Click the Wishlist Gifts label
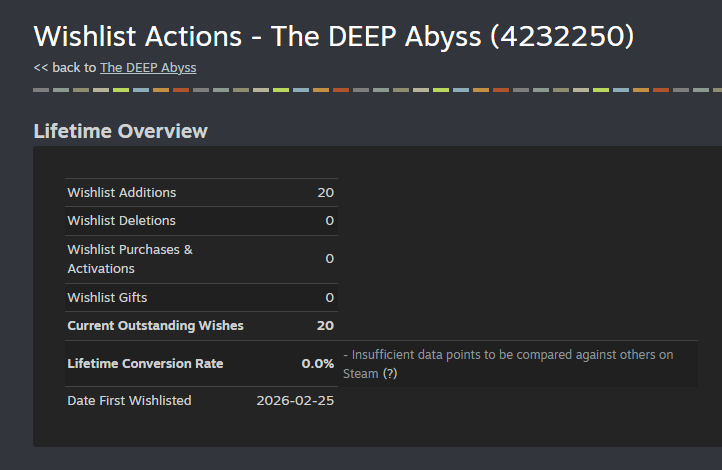 click(x=107, y=297)
